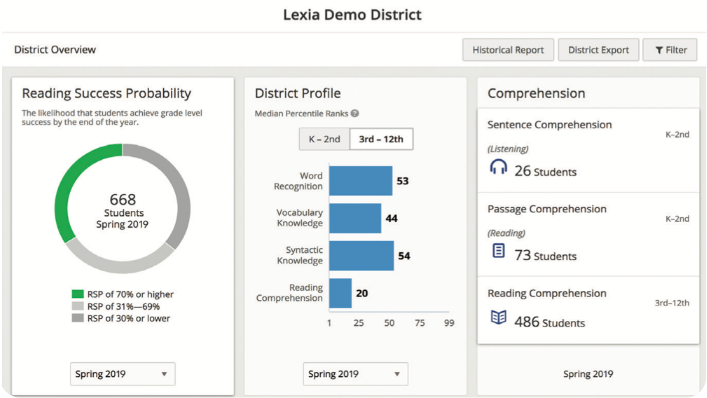
Task: Click the Reading Comprehension bar showing 20
Action: pyautogui.click(x=340, y=293)
